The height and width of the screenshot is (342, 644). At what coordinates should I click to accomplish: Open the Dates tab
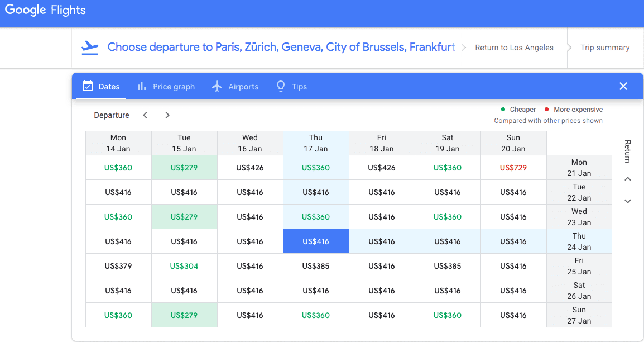[x=101, y=86]
